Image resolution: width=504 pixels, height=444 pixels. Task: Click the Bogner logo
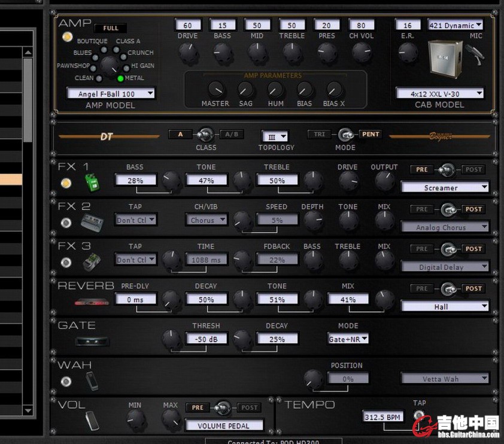(x=441, y=136)
